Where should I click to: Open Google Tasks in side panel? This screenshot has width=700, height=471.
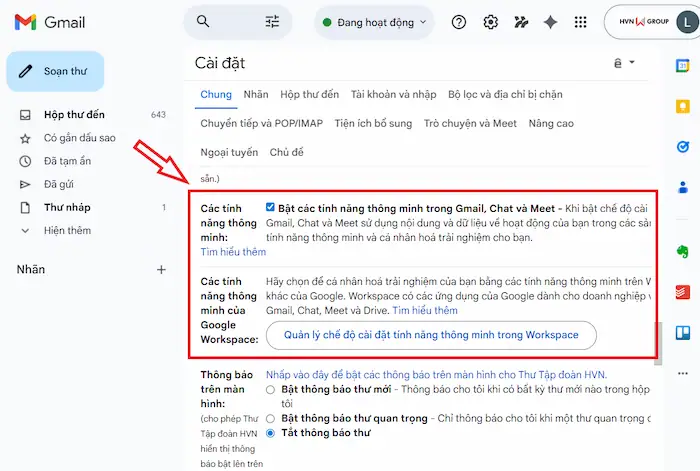tap(683, 145)
